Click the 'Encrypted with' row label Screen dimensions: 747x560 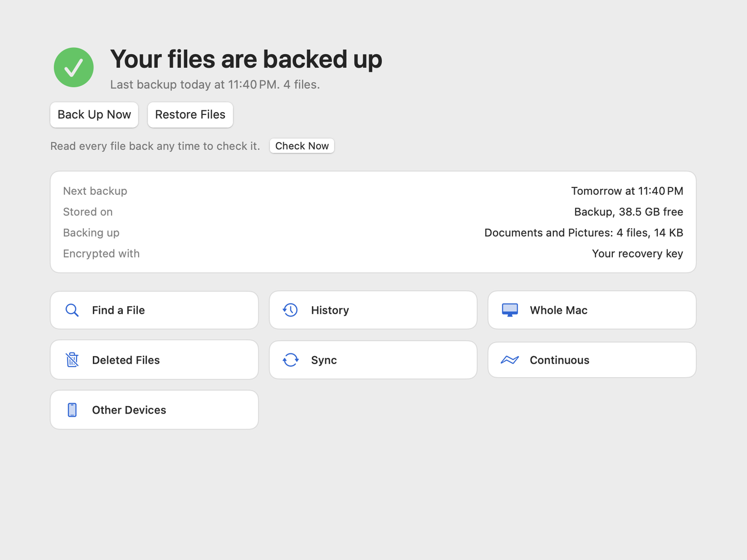click(101, 254)
